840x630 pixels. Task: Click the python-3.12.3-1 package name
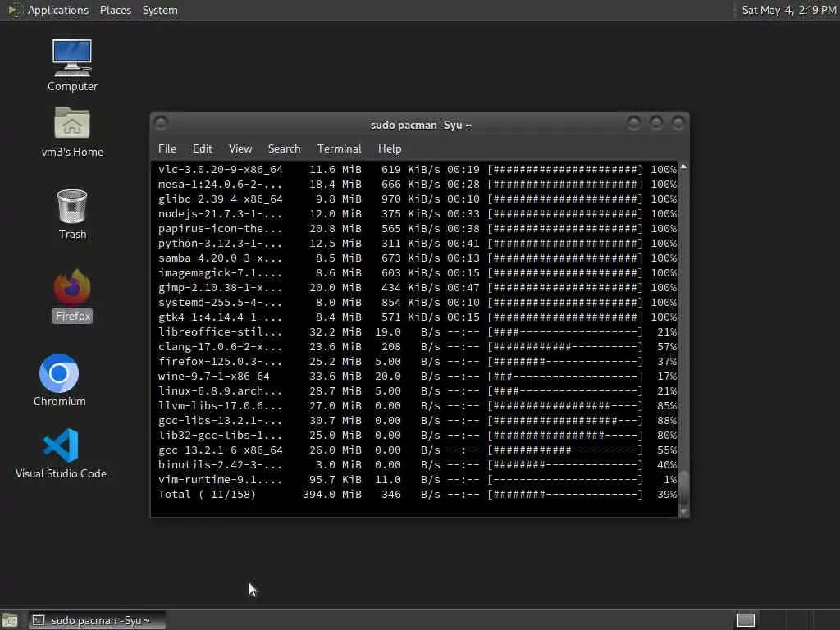point(220,243)
